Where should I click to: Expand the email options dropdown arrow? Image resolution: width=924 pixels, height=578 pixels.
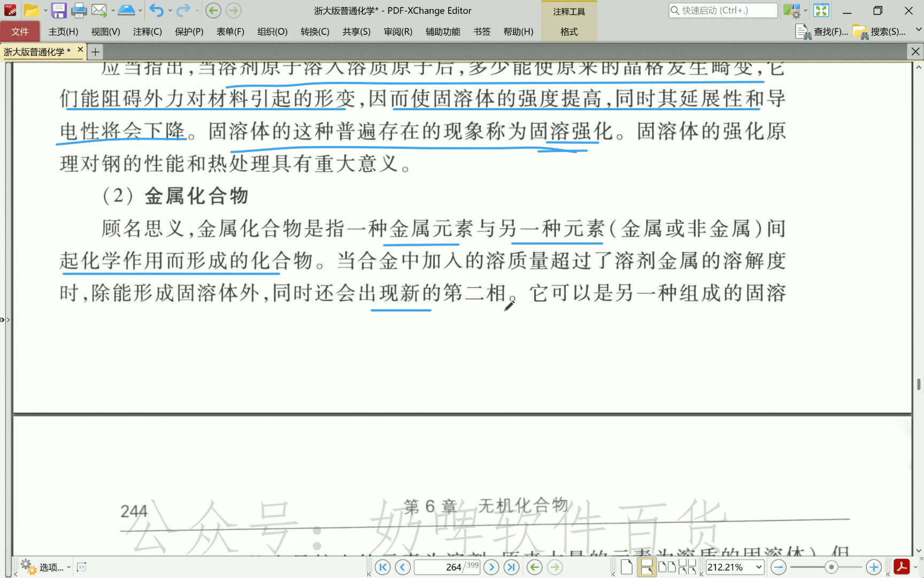[113, 11]
